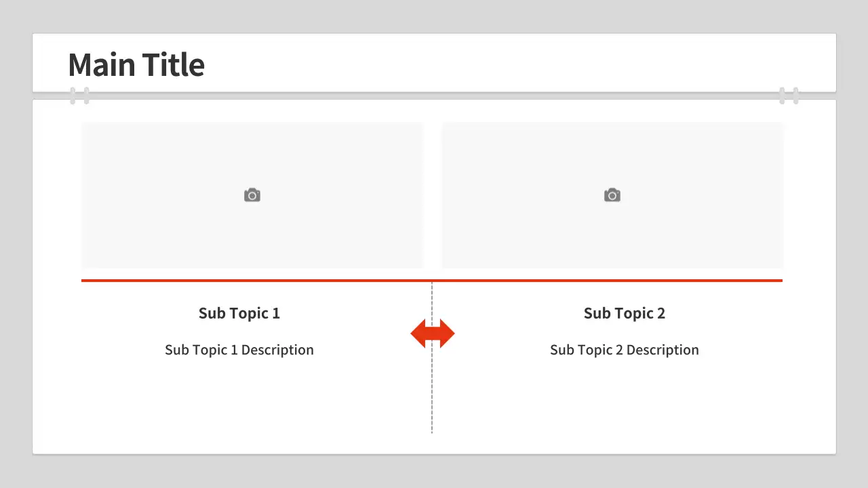
Task: Click the camera icon in the left image placeholder
Action: (x=252, y=195)
